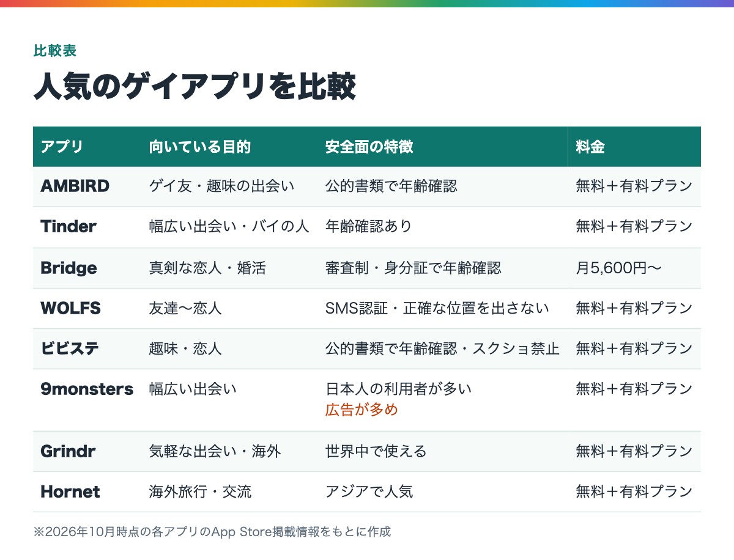The width and height of the screenshot is (734, 560).
Task: Click the 年齢確認あり cell
Action: [442, 227]
